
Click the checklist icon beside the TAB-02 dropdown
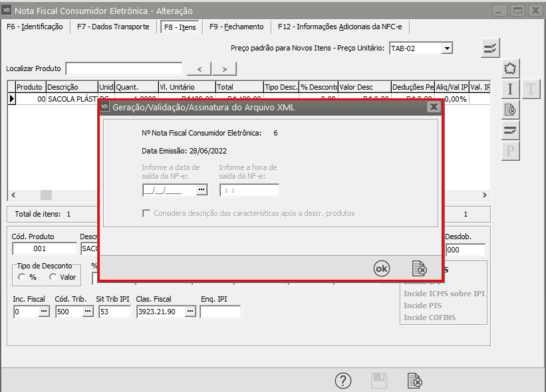(x=490, y=48)
